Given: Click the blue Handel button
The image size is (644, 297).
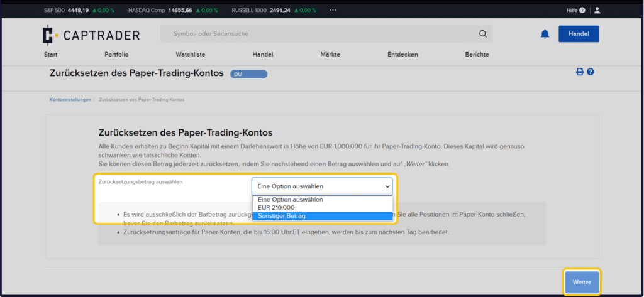Looking at the screenshot, I should click(x=579, y=34).
